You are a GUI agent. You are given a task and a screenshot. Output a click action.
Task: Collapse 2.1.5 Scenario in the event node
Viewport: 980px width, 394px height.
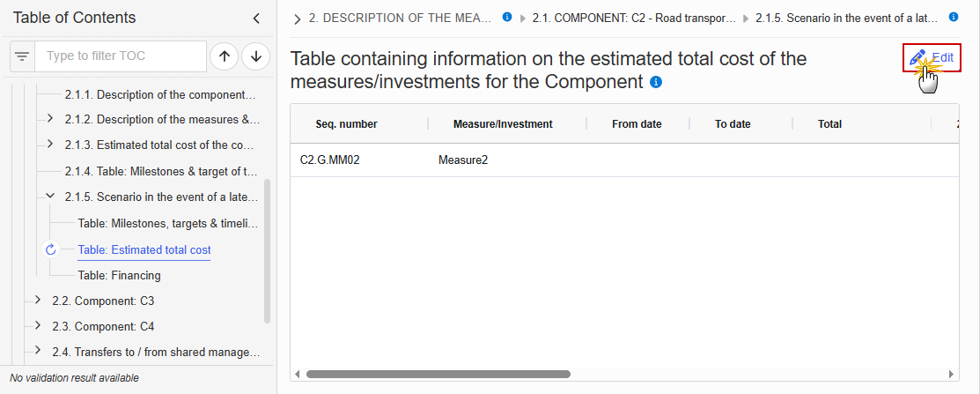point(50,197)
